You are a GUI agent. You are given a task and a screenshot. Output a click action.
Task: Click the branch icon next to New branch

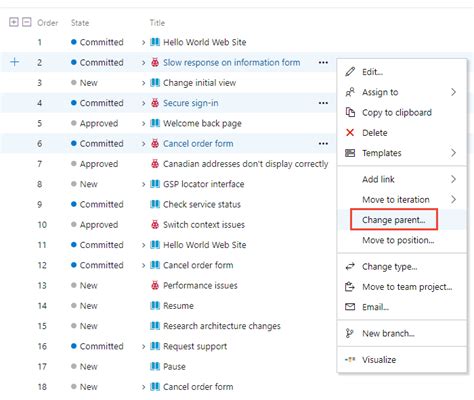(350, 333)
